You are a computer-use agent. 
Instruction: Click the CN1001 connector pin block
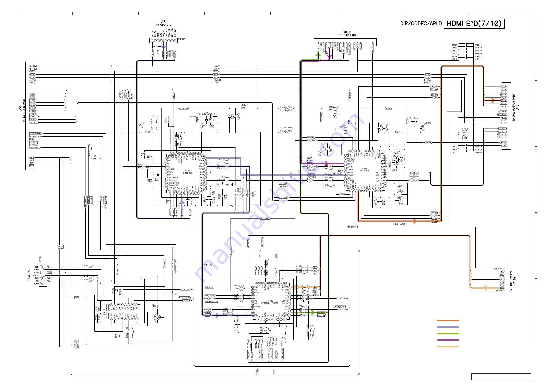[x=163, y=41]
